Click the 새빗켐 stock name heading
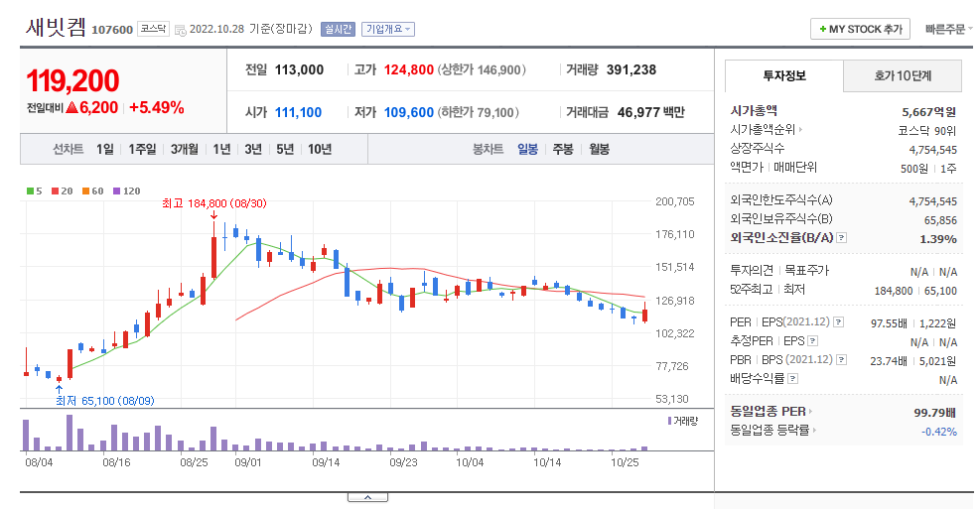Viewport: 980px width, 509px height. click(56, 28)
